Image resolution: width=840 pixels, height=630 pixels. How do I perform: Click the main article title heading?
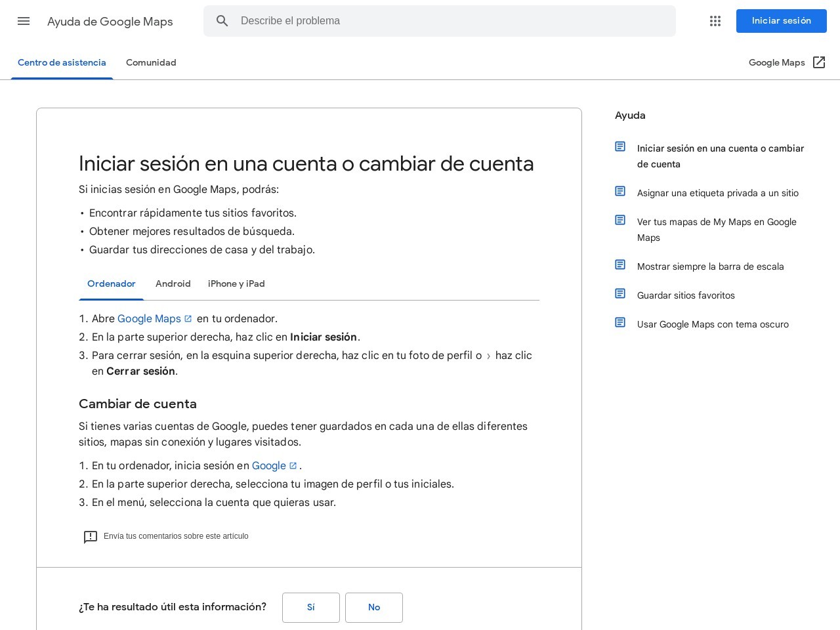pyautogui.click(x=306, y=163)
